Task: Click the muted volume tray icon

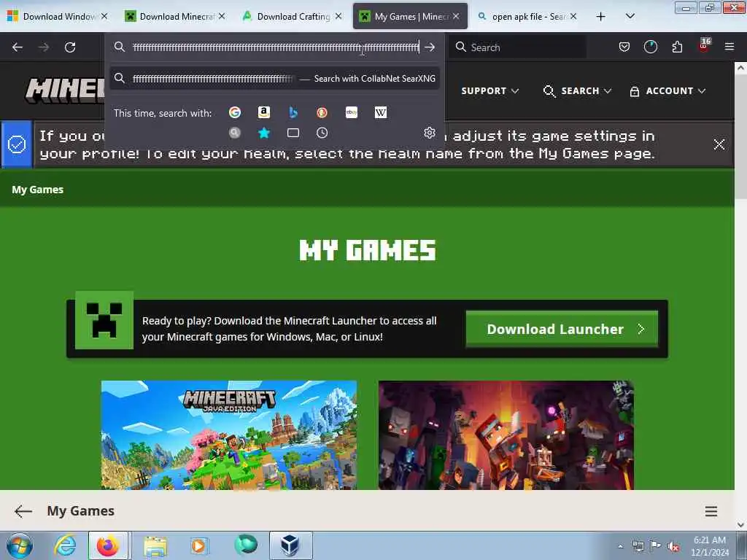Action: [673, 547]
